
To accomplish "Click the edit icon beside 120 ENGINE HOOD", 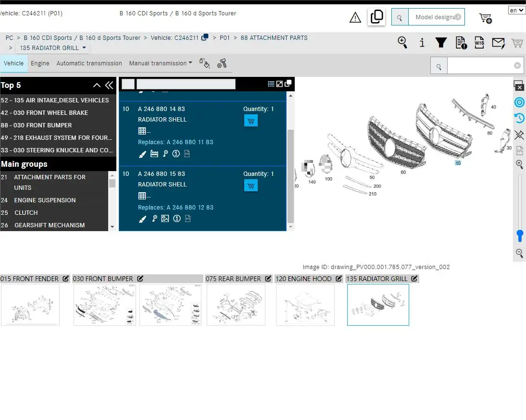I will 339,279.
